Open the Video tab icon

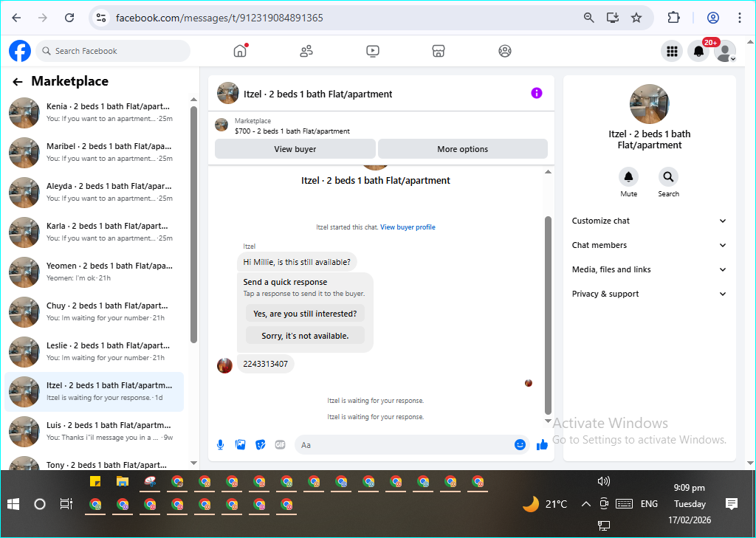tap(373, 51)
